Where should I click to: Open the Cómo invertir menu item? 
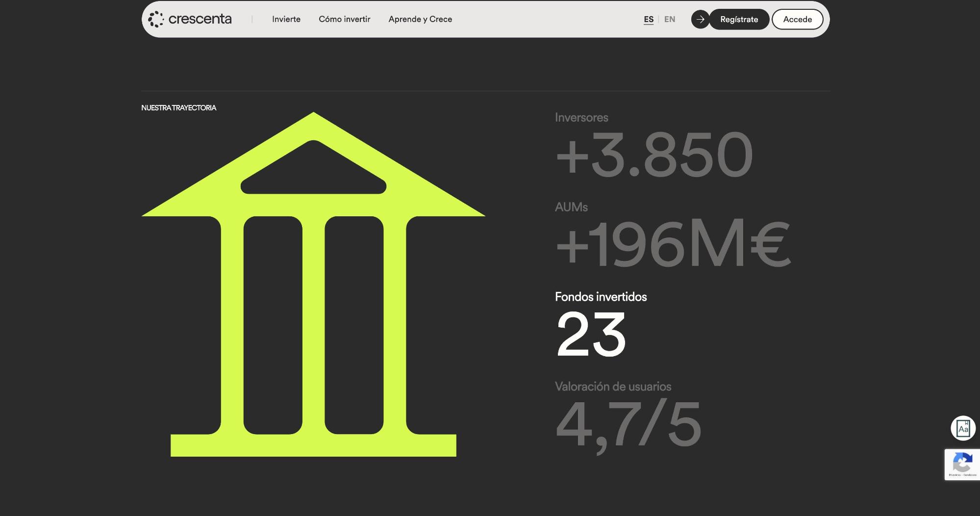coord(344,19)
